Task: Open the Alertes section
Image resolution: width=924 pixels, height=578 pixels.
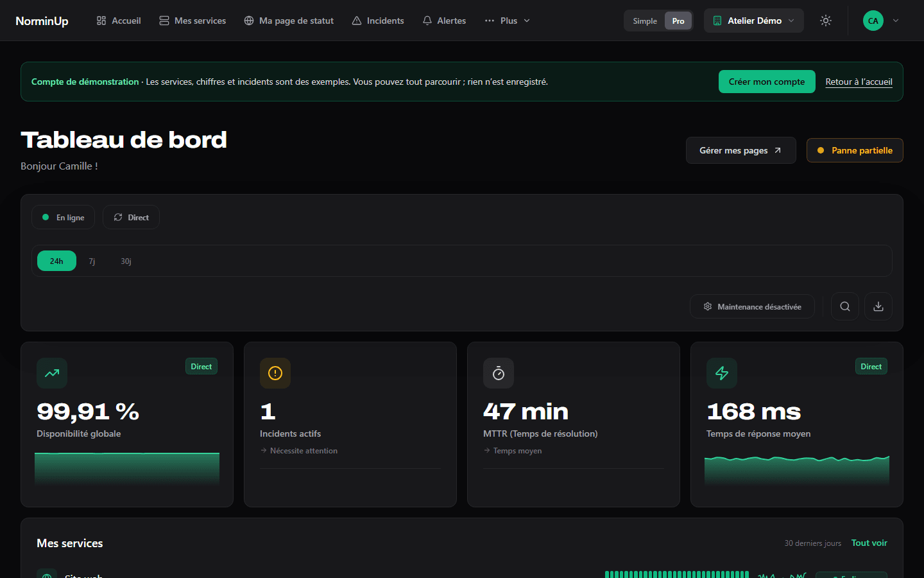Action: click(444, 21)
